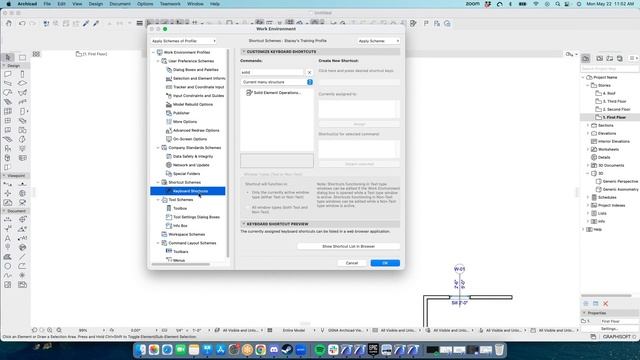Viewport: 640px width, 360px height.
Task: Click the Create New Shortcut key input field
Action: (x=359, y=83)
